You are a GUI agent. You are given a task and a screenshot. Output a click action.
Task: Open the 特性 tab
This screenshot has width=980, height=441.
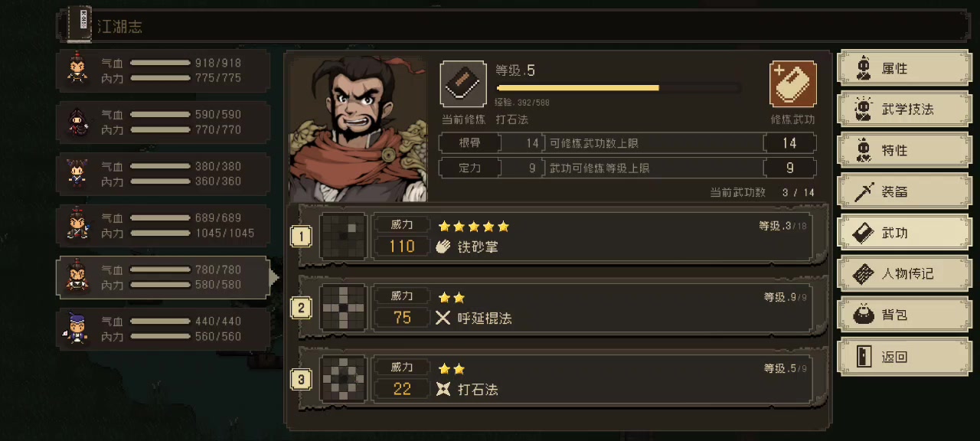[x=905, y=150]
